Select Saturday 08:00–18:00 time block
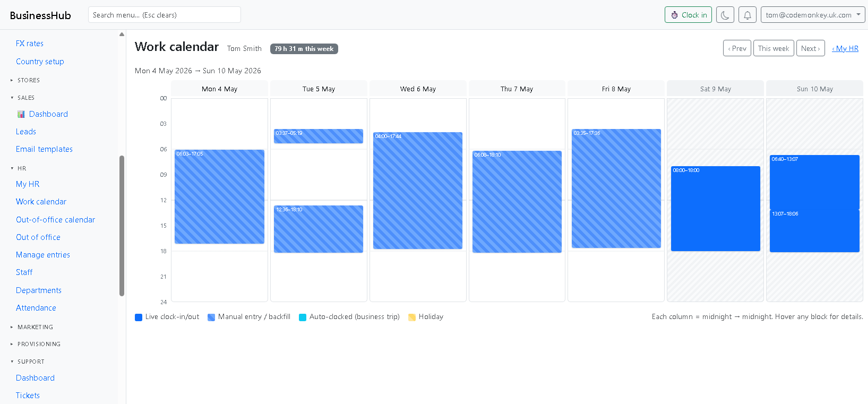Screen dimensions: 868x404 [x=716, y=209]
